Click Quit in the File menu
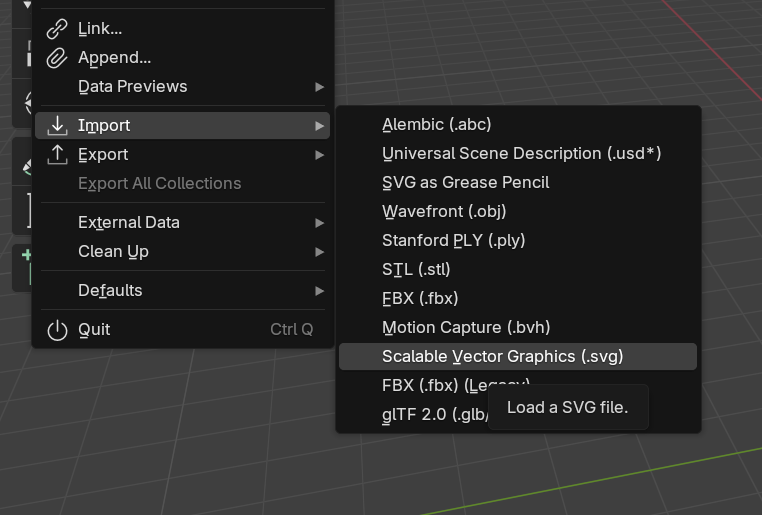 coord(95,330)
